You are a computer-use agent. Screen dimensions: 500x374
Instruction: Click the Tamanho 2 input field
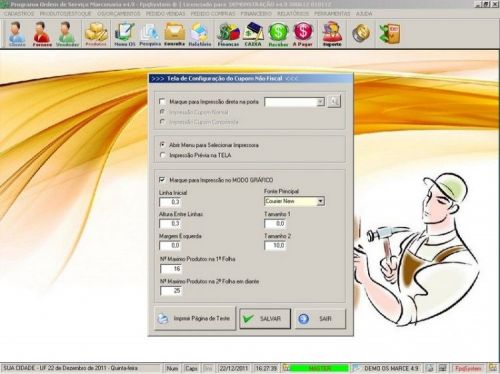coord(275,245)
